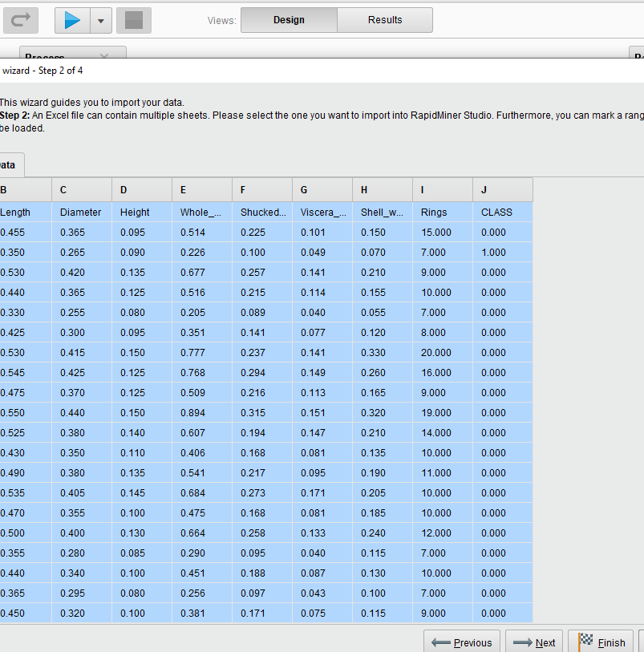
Task: Select the Rings cell 20.000
Action: click(x=443, y=353)
